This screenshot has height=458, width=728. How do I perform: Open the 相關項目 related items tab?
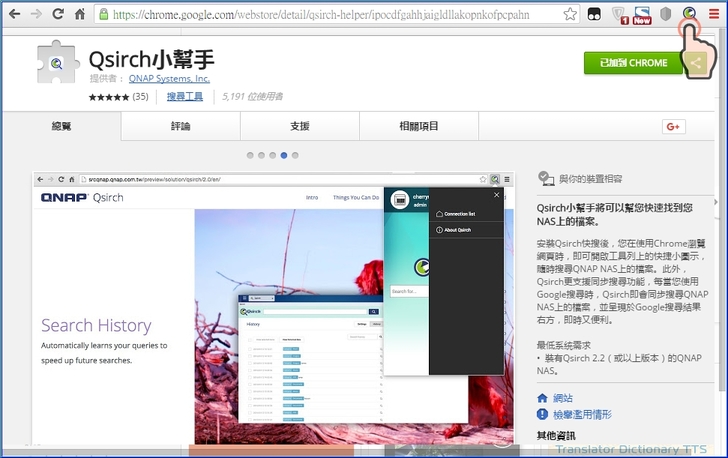coord(418,126)
